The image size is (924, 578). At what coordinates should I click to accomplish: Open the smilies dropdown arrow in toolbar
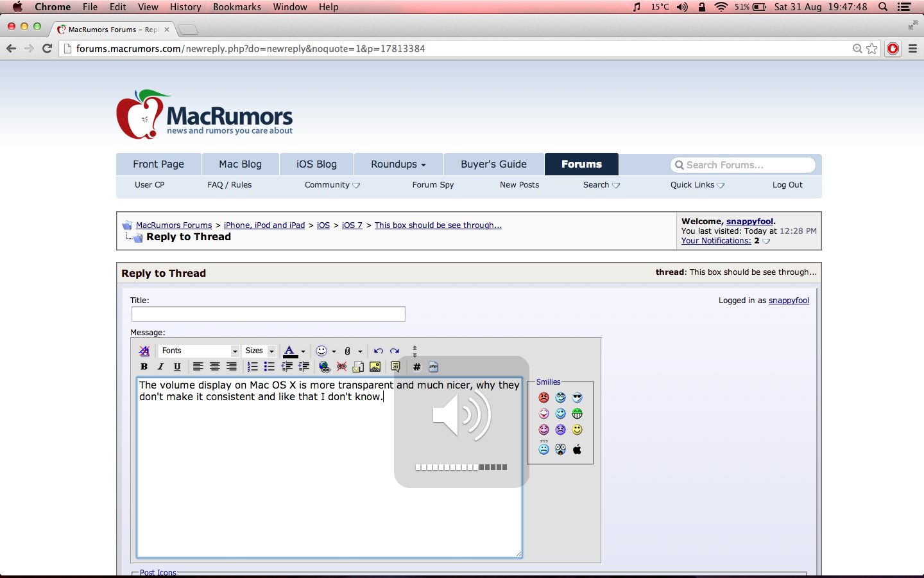(334, 351)
